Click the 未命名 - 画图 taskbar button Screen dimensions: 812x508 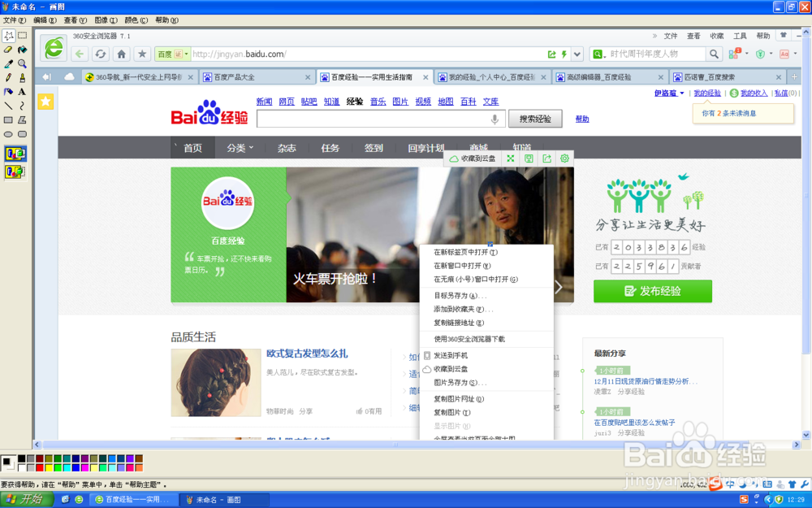click(224, 500)
